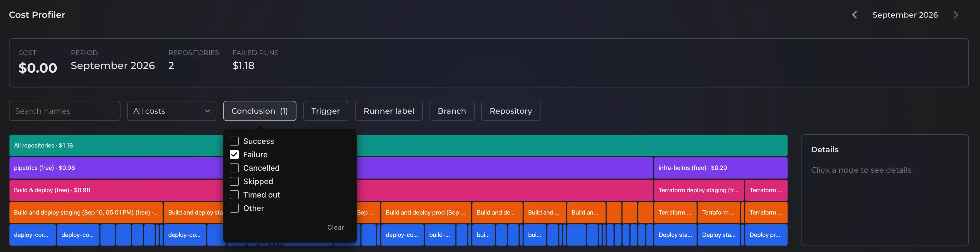The width and height of the screenshot is (980, 252).
Task: Clear the conclusion filter selections
Action: pyautogui.click(x=335, y=227)
